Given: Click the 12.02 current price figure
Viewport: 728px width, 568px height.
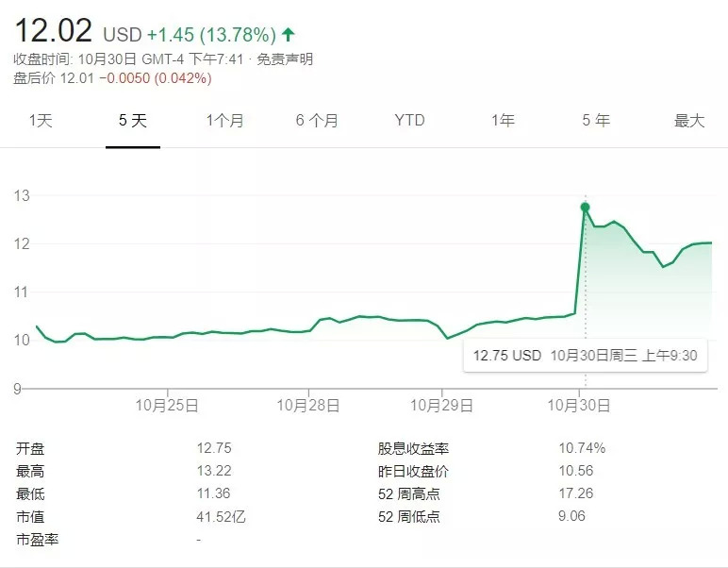Looking at the screenshot, I should pyautogui.click(x=53, y=31).
